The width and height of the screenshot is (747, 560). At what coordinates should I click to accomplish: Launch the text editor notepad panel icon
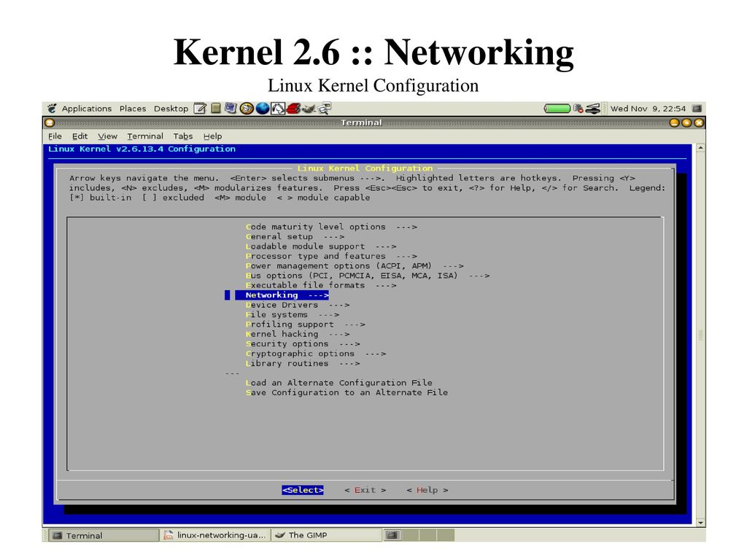pos(200,109)
